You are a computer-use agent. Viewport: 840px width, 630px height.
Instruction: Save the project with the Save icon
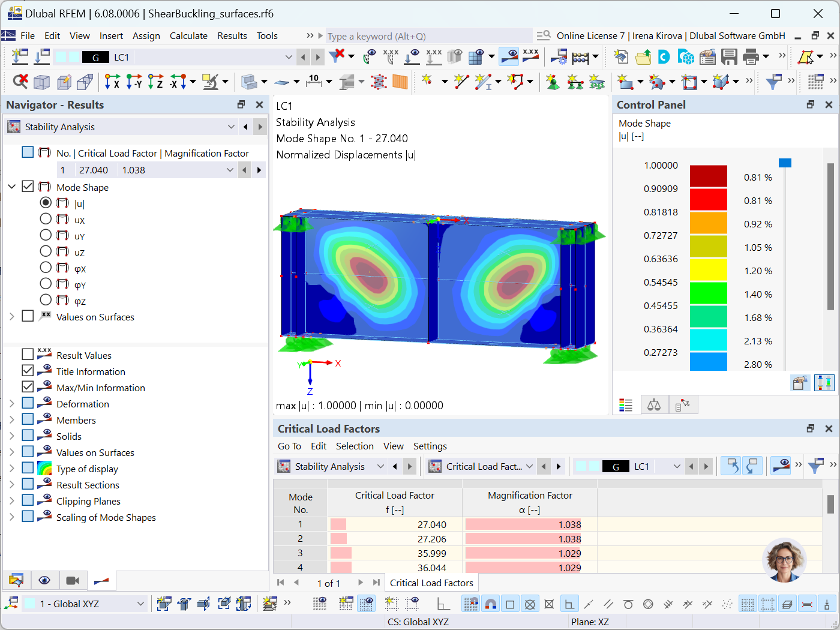coord(728,56)
